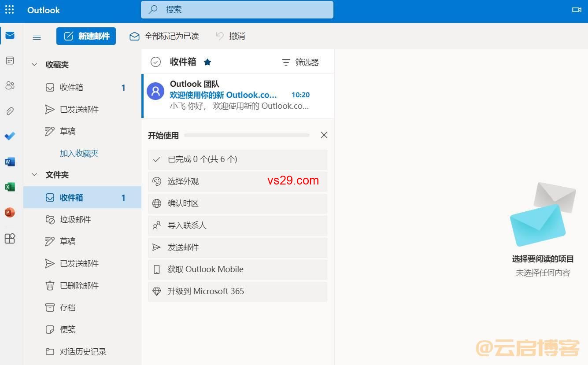Open the Mail module in left rail
The width and height of the screenshot is (588, 365).
pyautogui.click(x=10, y=35)
